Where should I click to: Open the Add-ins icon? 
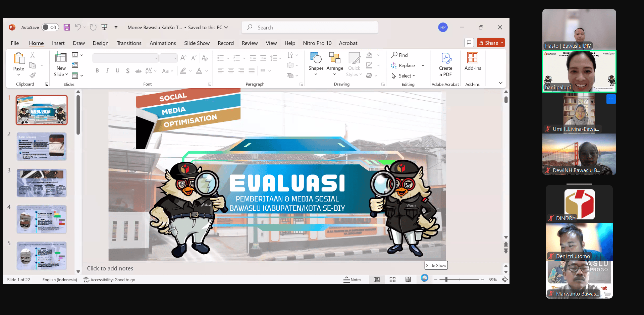pos(473,58)
